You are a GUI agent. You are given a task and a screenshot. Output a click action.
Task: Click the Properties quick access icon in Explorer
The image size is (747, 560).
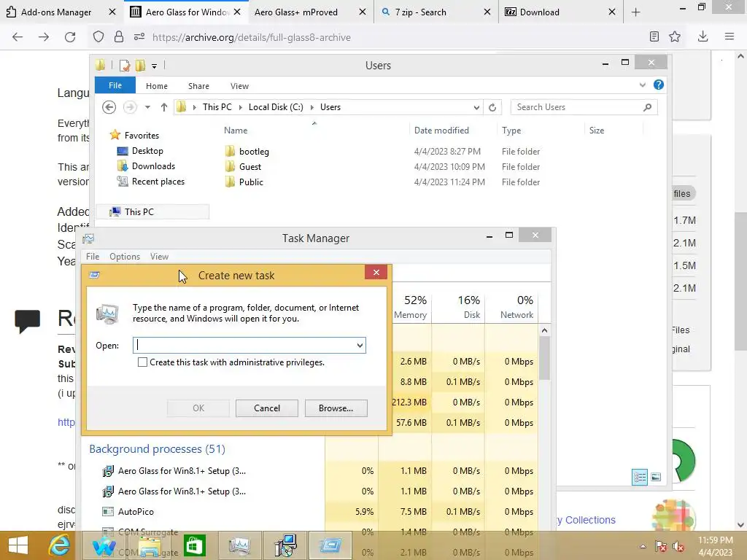125,65
